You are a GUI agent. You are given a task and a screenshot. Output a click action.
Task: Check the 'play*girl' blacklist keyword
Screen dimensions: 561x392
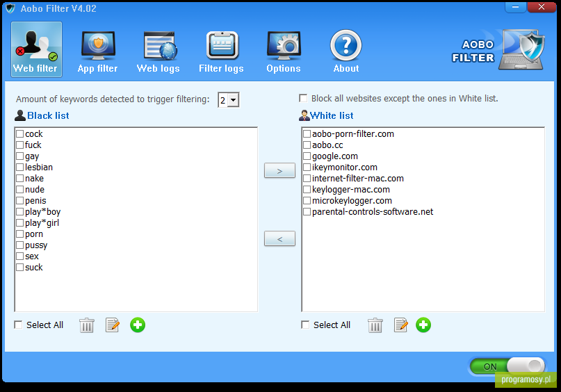(20, 222)
